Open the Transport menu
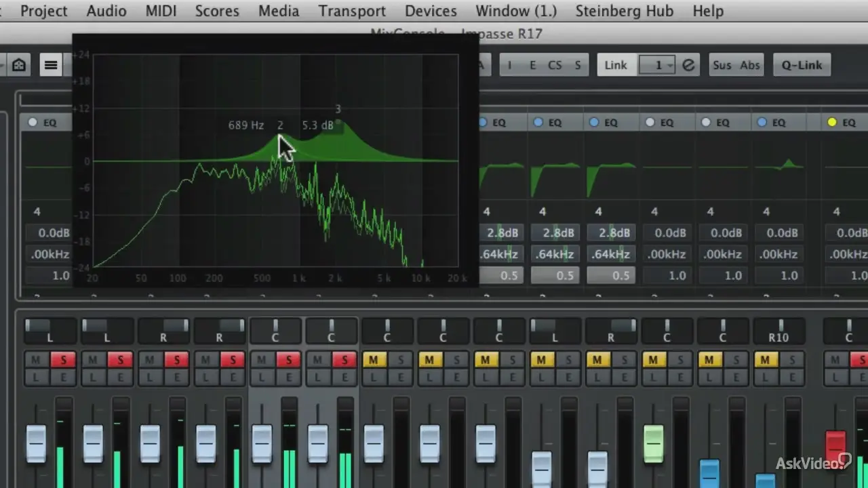The height and width of the screenshot is (488, 868). pos(352,11)
